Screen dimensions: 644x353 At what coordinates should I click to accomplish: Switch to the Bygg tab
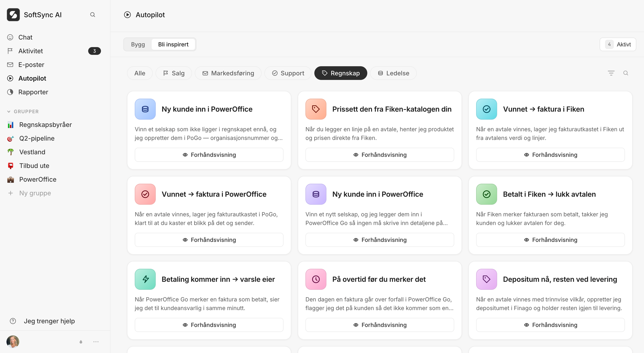pos(138,44)
